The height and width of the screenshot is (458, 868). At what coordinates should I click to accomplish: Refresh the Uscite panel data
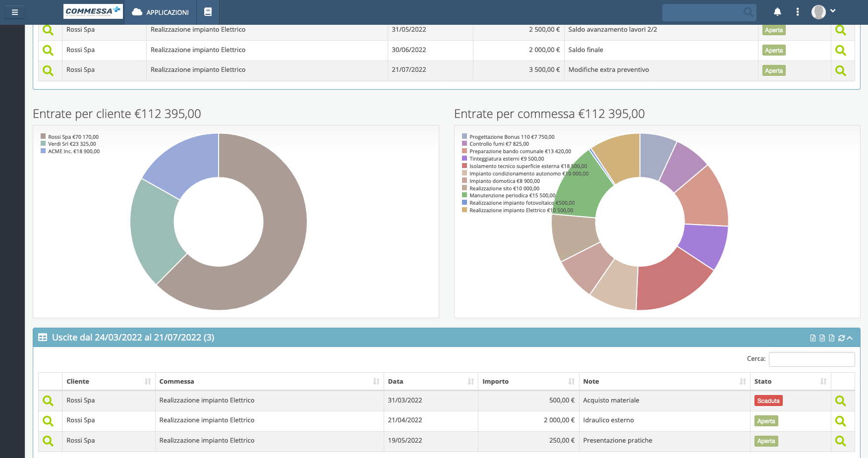pos(841,338)
